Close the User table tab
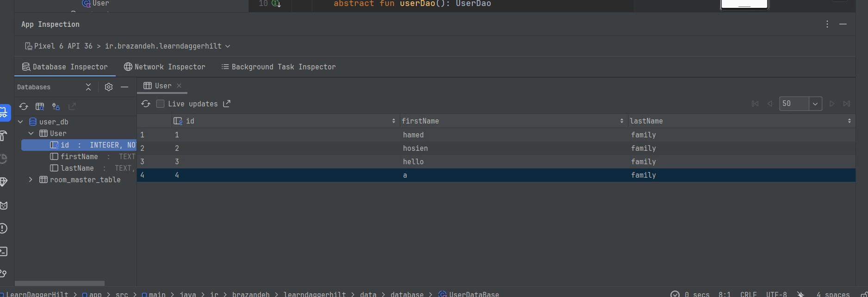Screen dimensions: 868x297 click(x=179, y=86)
